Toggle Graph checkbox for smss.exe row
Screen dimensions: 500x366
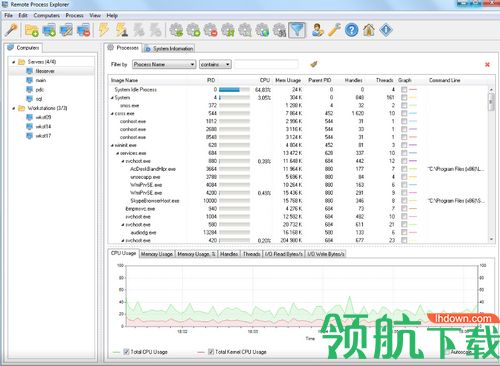click(x=404, y=105)
